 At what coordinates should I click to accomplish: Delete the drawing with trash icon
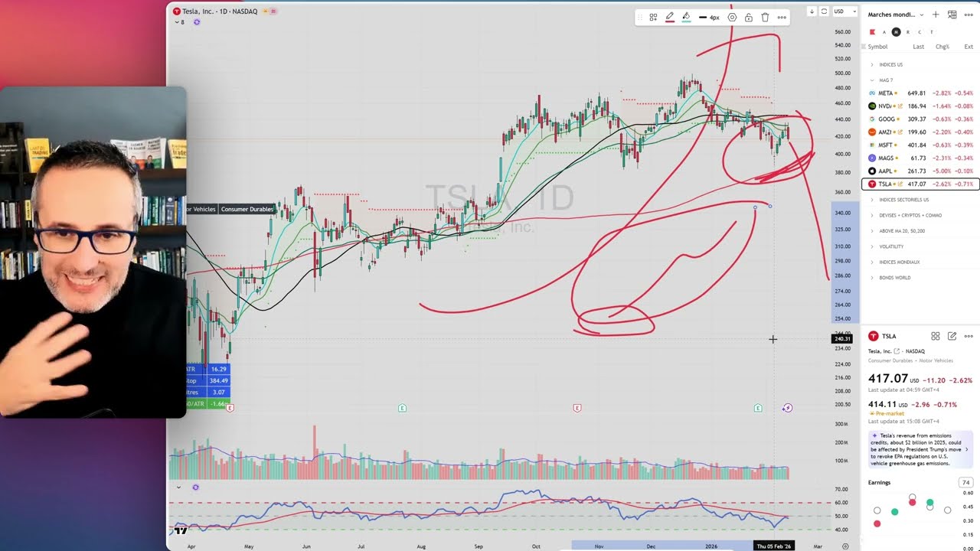pos(765,17)
